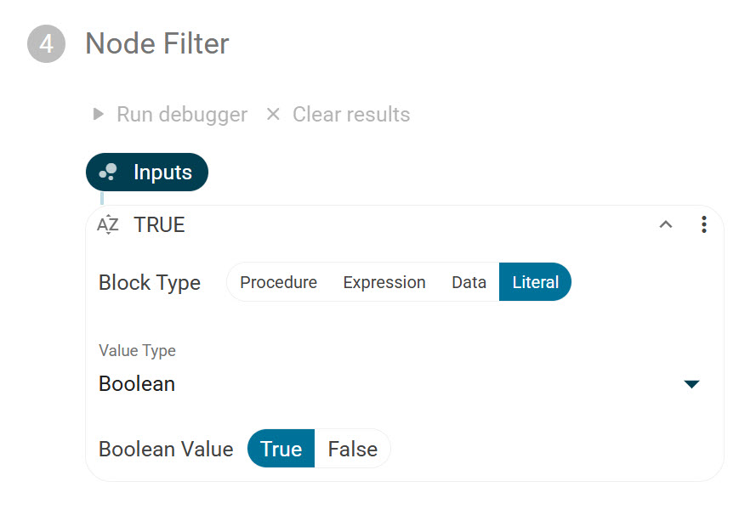This screenshot has height=532, width=756.
Task: Set Boolean Value to True
Action: (281, 449)
